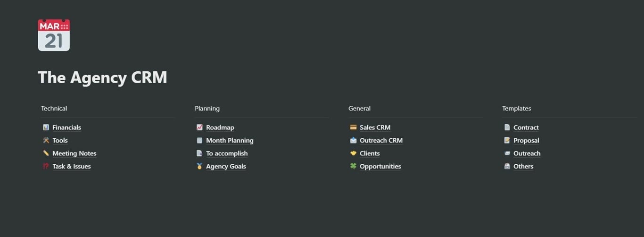This screenshot has width=644, height=237.
Task: Click the Sales CRM card icon
Action: pos(353,127)
